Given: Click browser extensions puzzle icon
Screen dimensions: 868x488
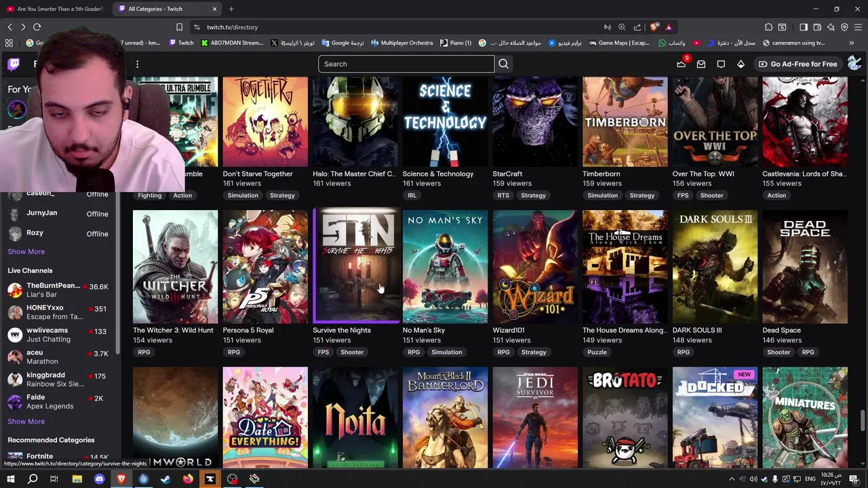Looking at the screenshot, I should [x=768, y=27].
